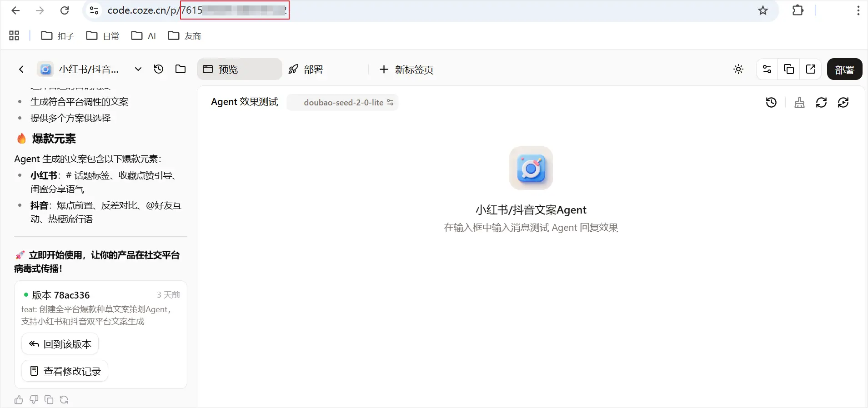Open the settings sliders icon in the top bar

click(767, 70)
